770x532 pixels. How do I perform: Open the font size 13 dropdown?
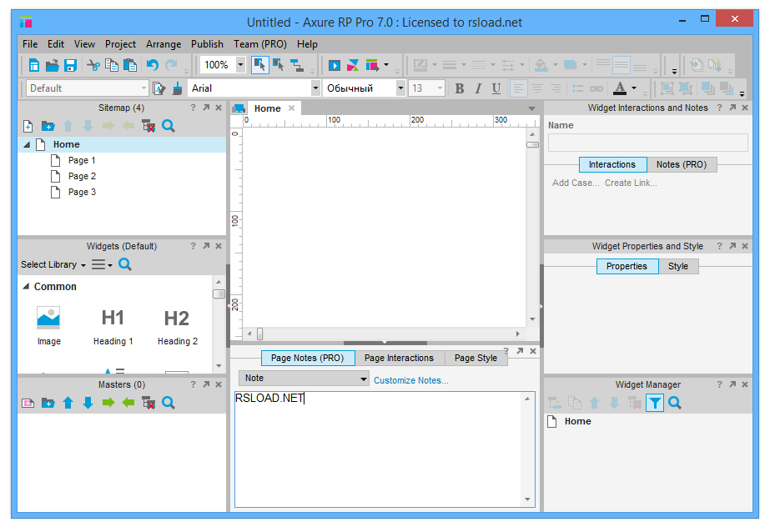coord(440,88)
